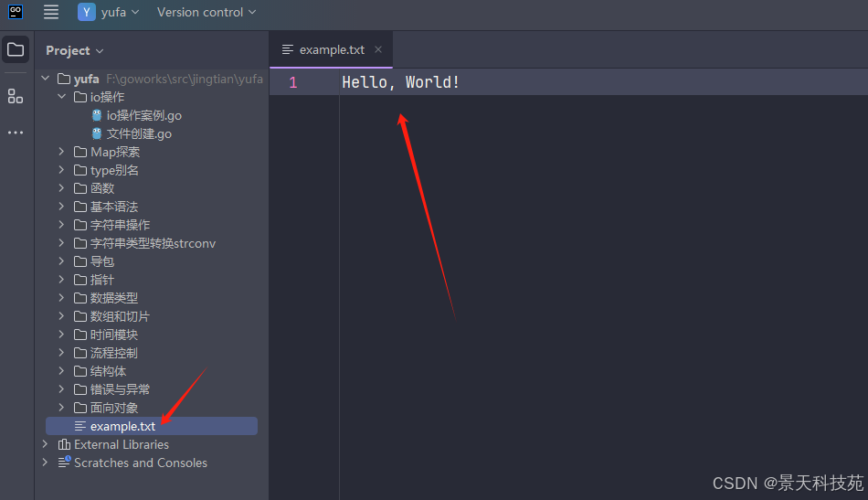Switch to the example.txt tab
The image size is (868, 500).
pyautogui.click(x=331, y=49)
